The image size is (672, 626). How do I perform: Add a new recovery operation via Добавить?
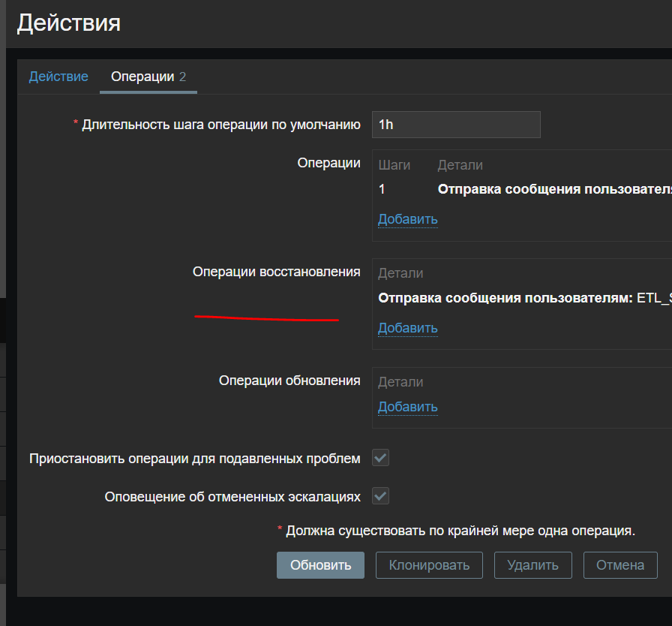coord(407,328)
